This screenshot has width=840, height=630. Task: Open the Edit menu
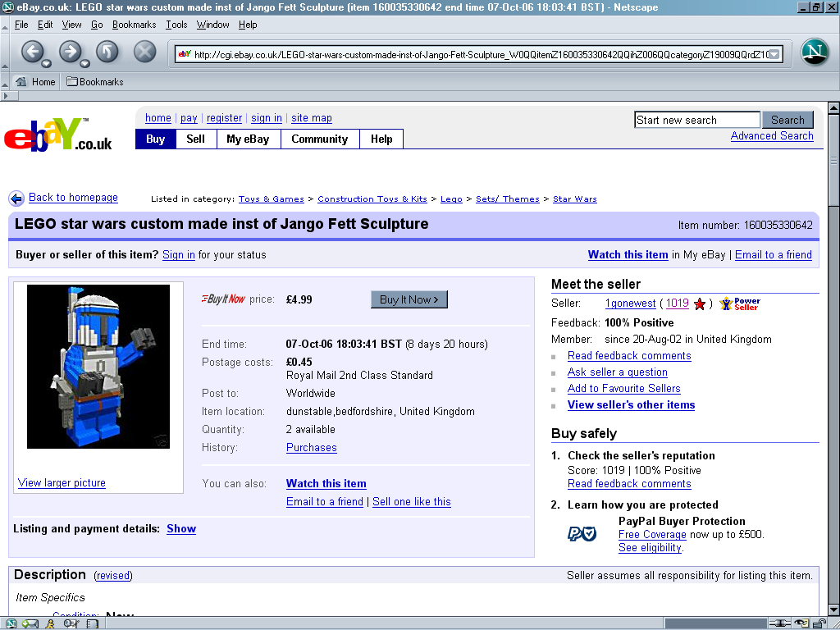coord(45,25)
